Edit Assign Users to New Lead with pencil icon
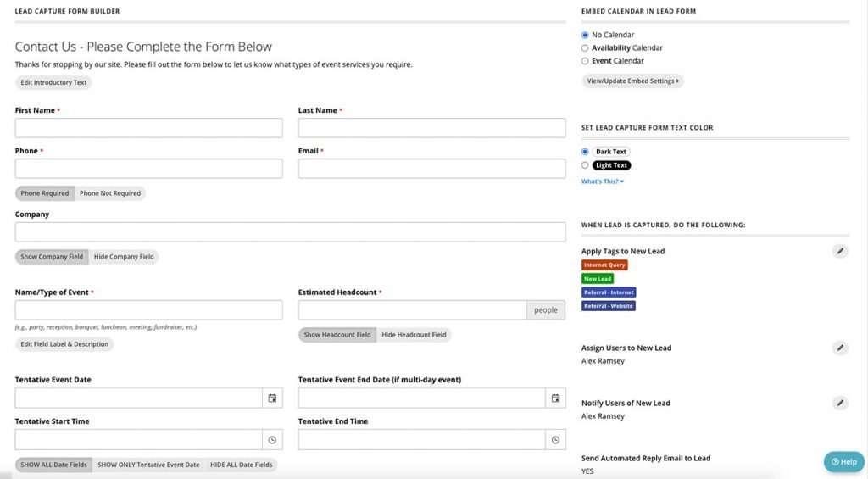Image resolution: width=868 pixels, height=479 pixels. click(x=840, y=348)
